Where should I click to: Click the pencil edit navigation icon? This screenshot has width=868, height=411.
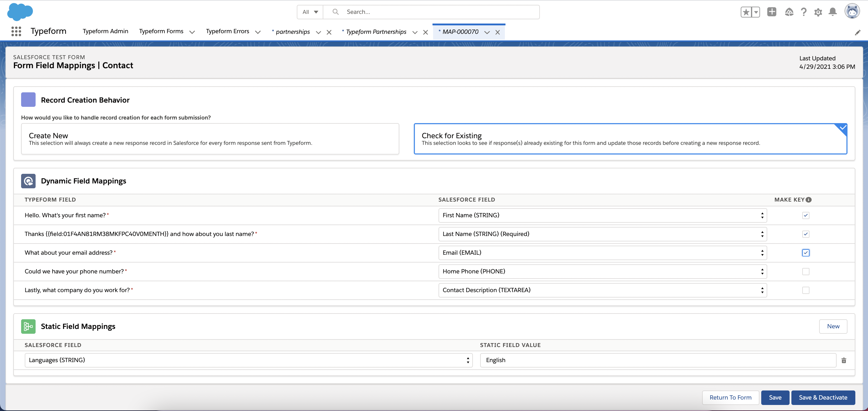click(x=857, y=32)
